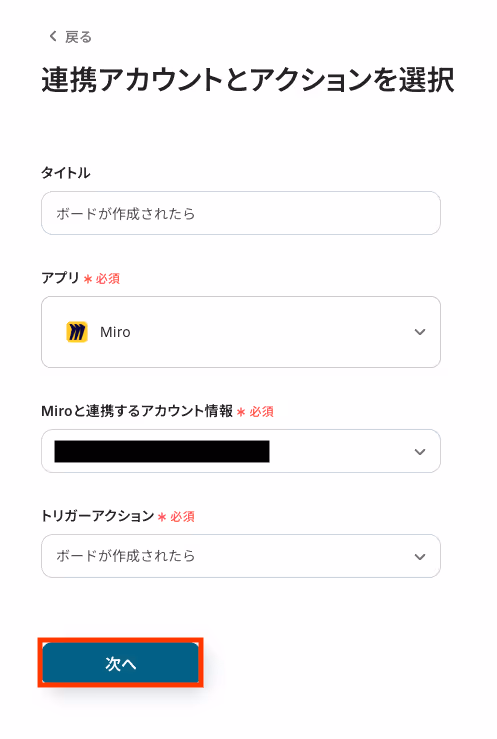The height and width of the screenshot is (739, 497).
Task: Click the アプリ field label
Action: [x=60, y=278]
